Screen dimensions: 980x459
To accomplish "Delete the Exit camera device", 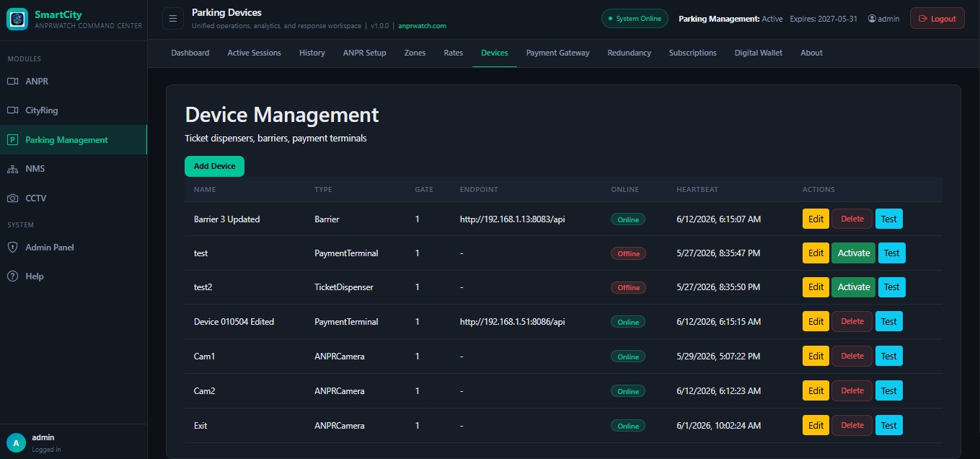I will pos(852,425).
